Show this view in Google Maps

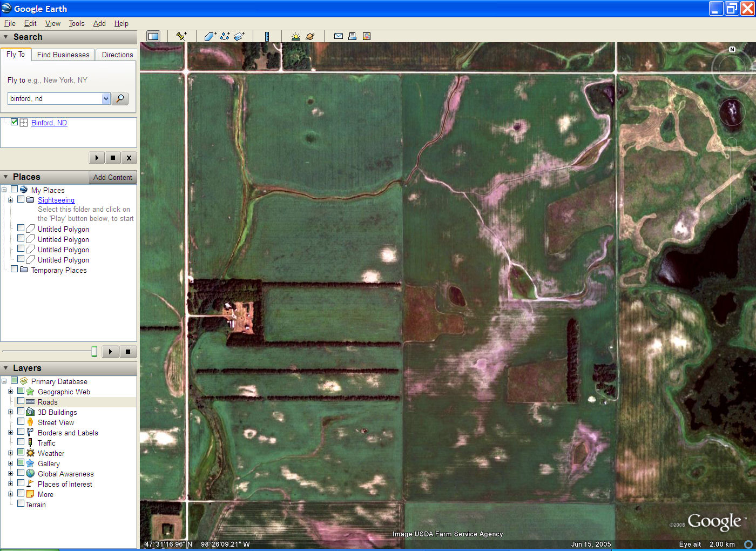(367, 36)
